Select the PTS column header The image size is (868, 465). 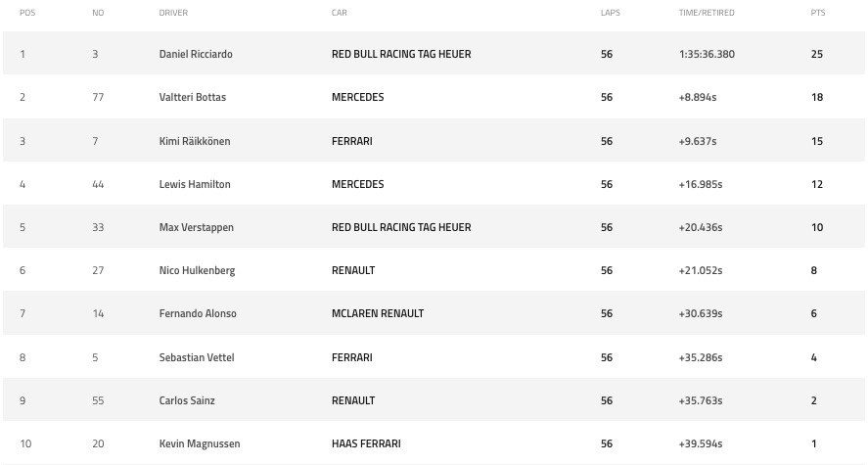(x=818, y=13)
